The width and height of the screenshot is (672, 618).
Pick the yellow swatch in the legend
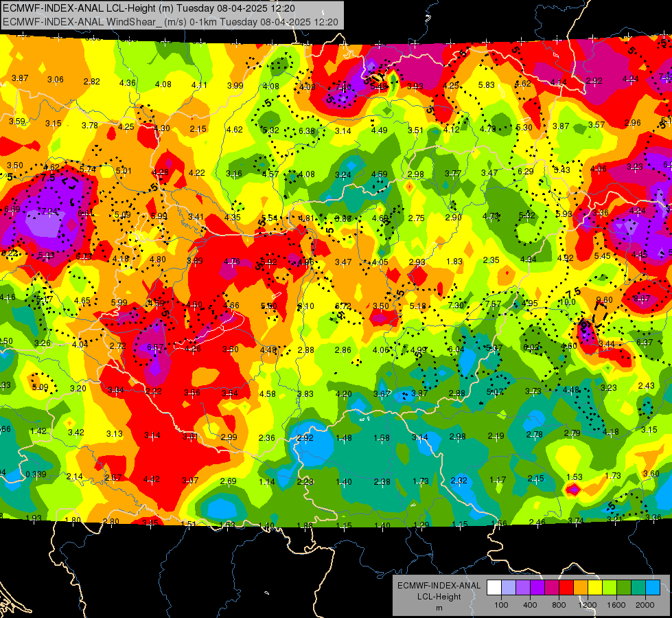tap(595, 588)
